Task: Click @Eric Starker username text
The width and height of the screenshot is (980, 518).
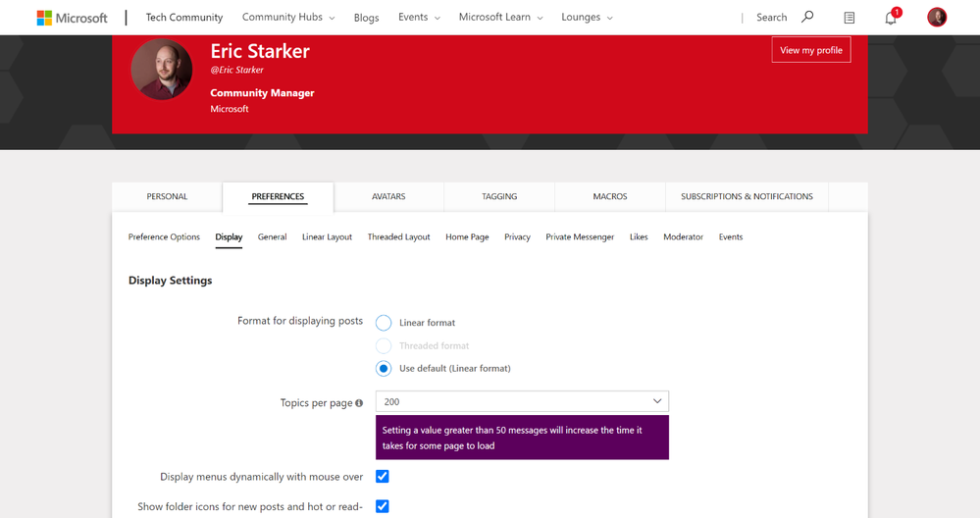Action: click(236, 70)
